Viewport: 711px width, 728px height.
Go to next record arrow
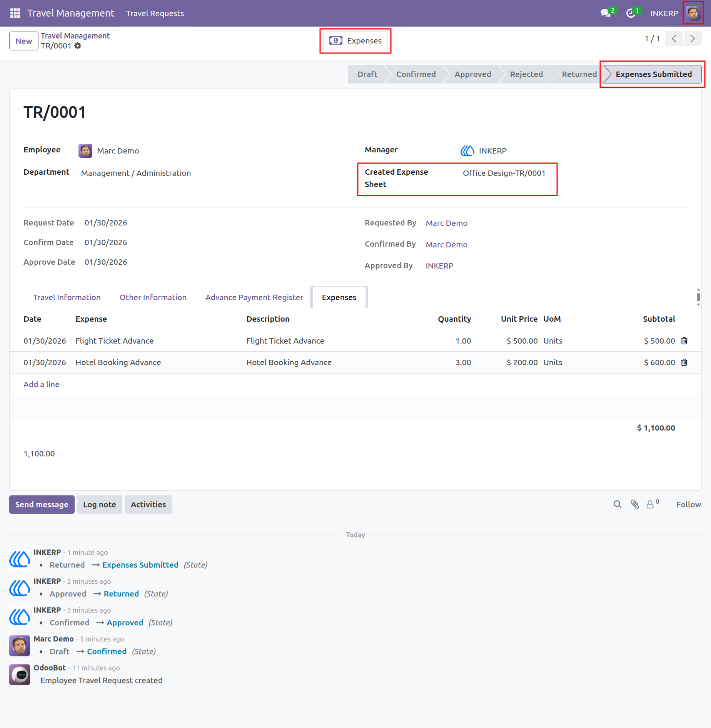(693, 38)
